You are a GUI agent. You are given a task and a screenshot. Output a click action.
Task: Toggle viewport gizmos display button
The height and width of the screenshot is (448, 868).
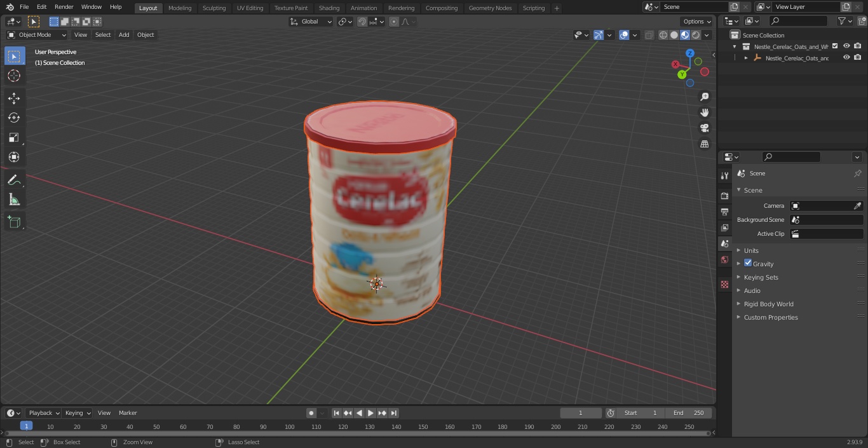[599, 35]
